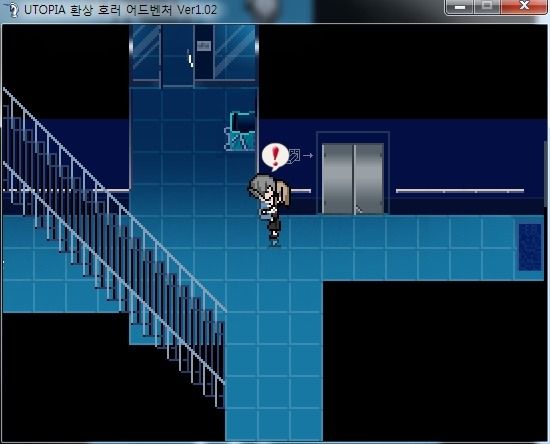550x444 pixels.
Task: Minimize the UTOPIA game window
Action: pyautogui.click(x=460, y=7)
